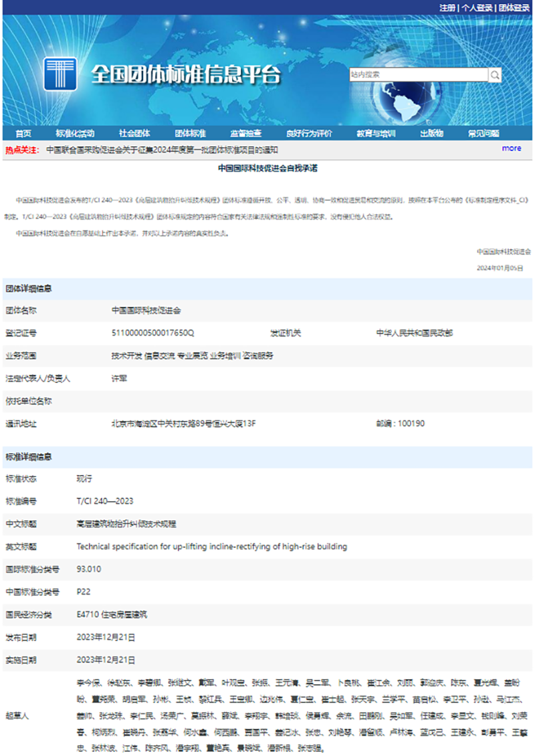This screenshot has width=535, height=756.
Task: Select 常见问题 in the navigation bar
Action: pyautogui.click(x=484, y=134)
